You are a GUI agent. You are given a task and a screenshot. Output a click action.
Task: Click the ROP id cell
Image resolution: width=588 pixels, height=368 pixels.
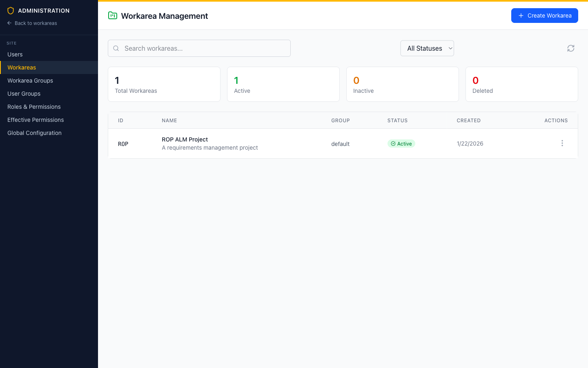pyautogui.click(x=123, y=144)
